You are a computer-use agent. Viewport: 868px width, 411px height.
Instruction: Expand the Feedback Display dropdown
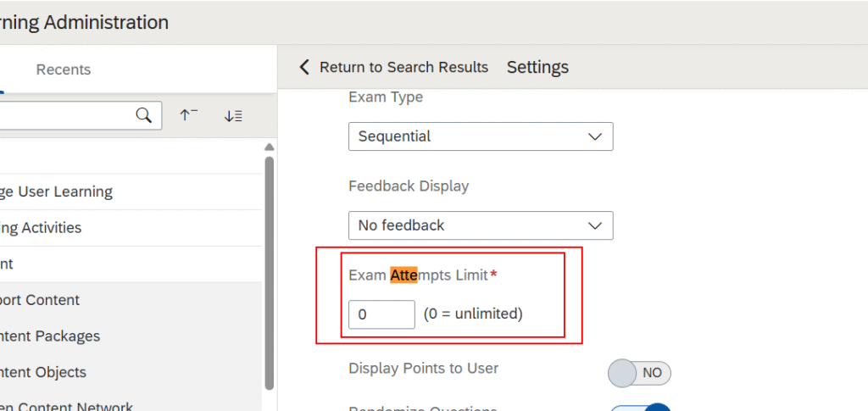tap(480, 225)
